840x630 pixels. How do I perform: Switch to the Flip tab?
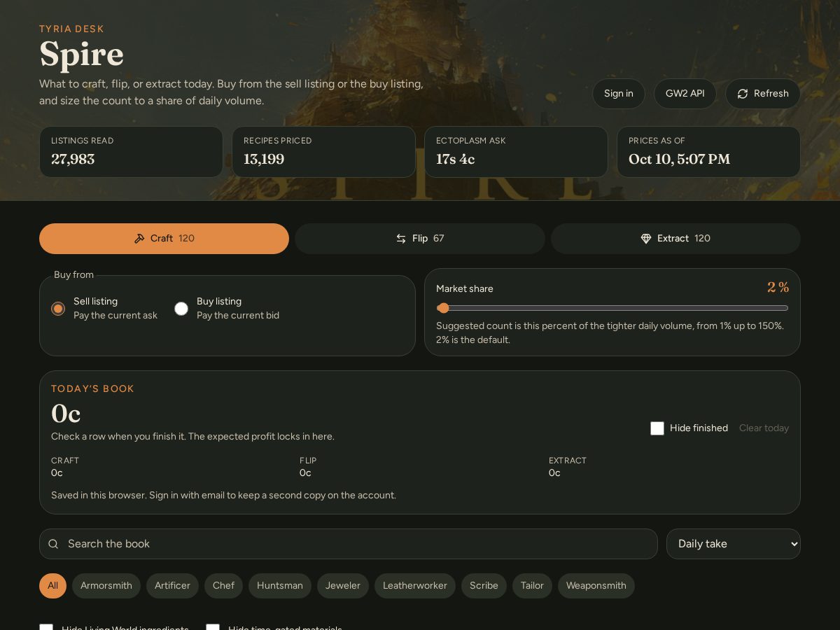pos(420,239)
